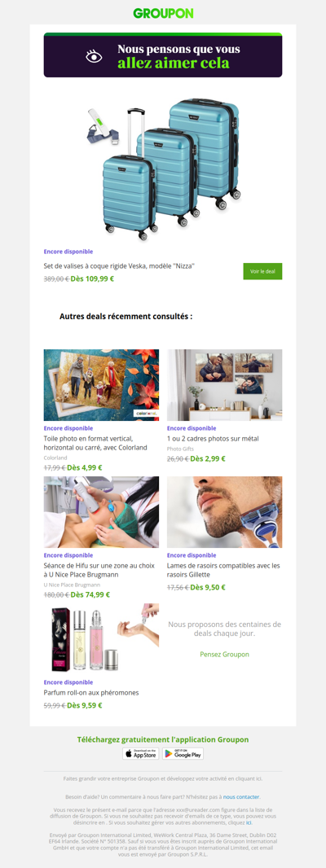Click the "nous contacter" help link
This screenshot has width=326, height=868.
[241, 796]
